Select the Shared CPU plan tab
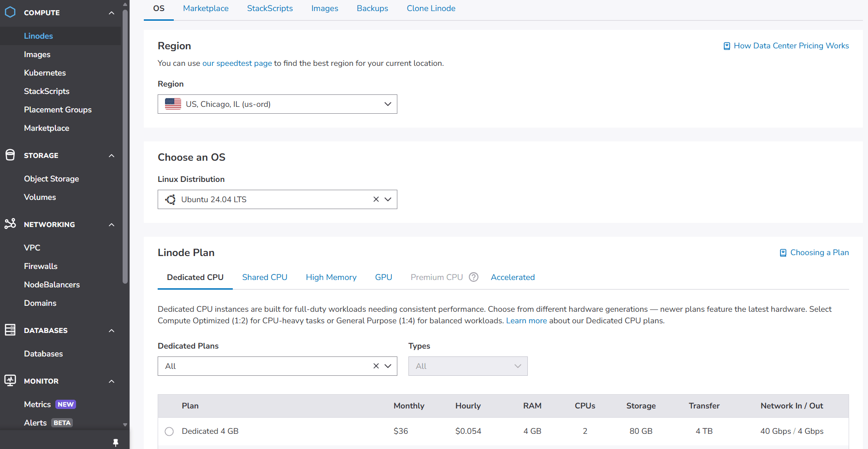This screenshot has height=449, width=868. [x=265, y=277]
